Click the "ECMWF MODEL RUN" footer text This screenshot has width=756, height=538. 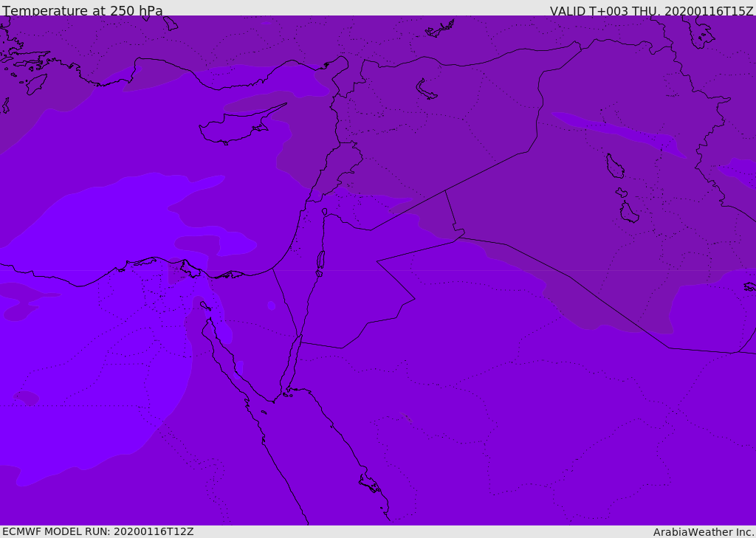pyautogui.click(x=97, y=531)
